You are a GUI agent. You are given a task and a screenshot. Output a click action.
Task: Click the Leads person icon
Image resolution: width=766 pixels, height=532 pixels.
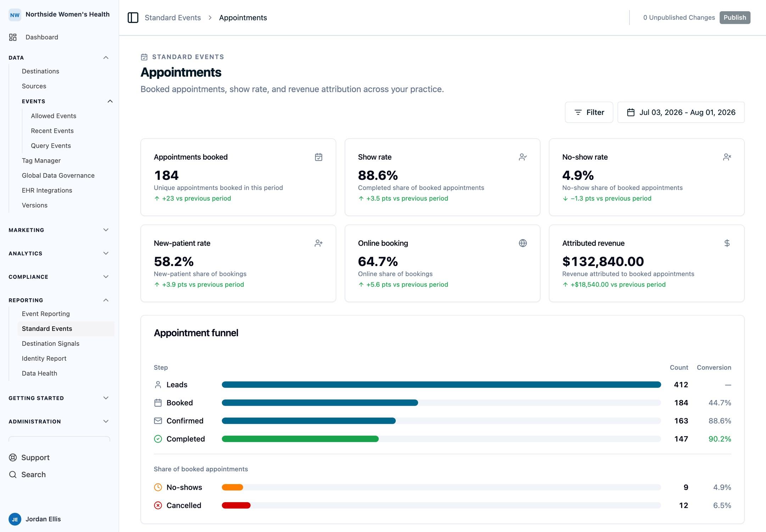coord(158,385)
